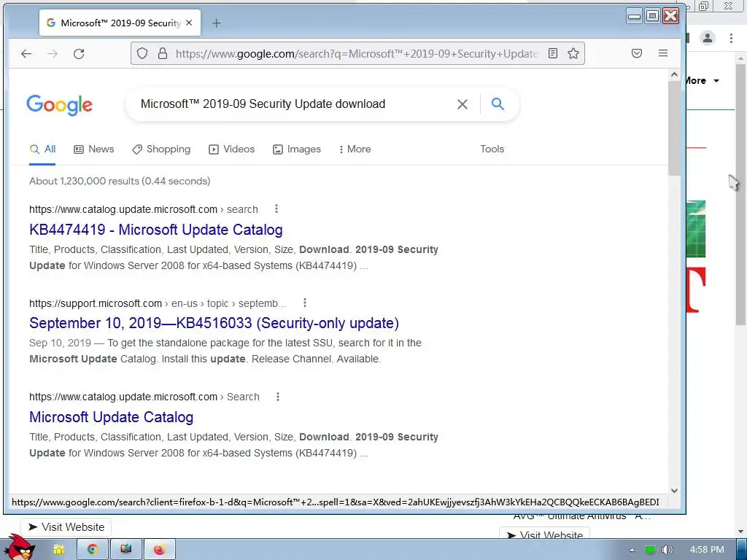Click the Visit Website button at bottom left

click(66, 526)
